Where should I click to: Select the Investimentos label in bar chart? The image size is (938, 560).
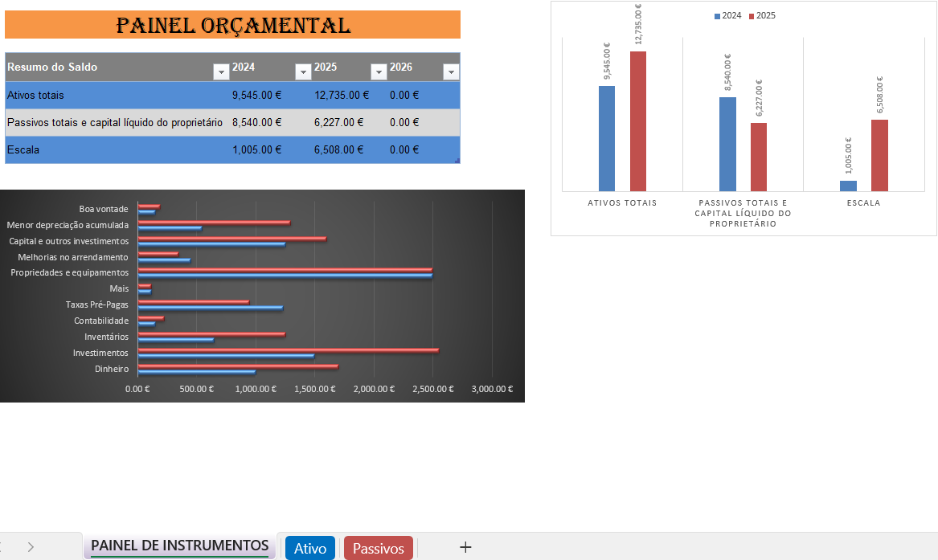[x=100, y=353]
